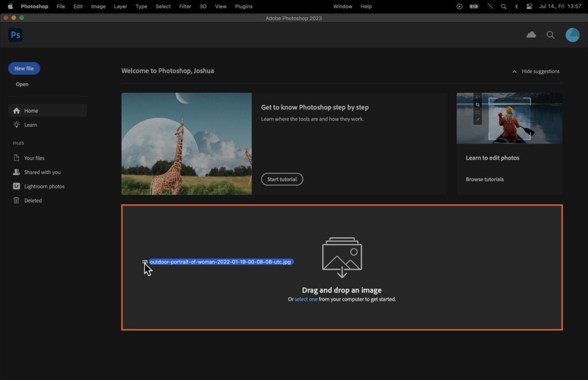The height and width of the screenshot is (380, 588).
Task: Create a document with New file
Action: (x=24, y=68)
